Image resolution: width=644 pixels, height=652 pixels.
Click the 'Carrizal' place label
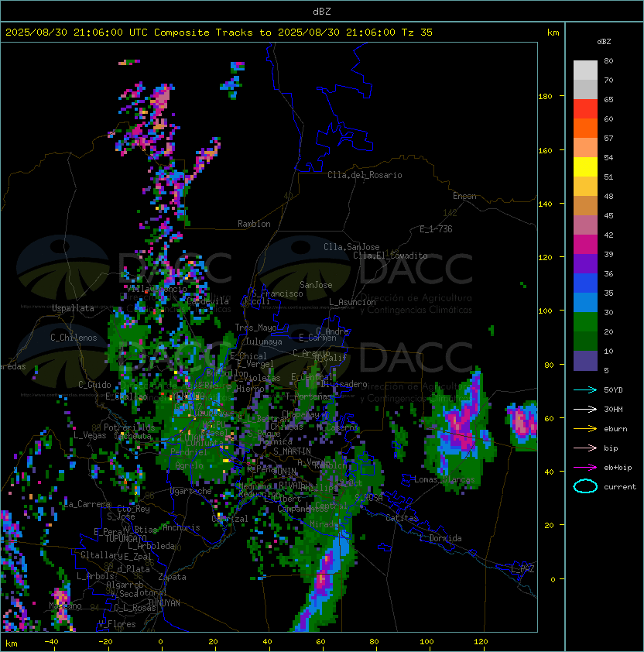230,519
